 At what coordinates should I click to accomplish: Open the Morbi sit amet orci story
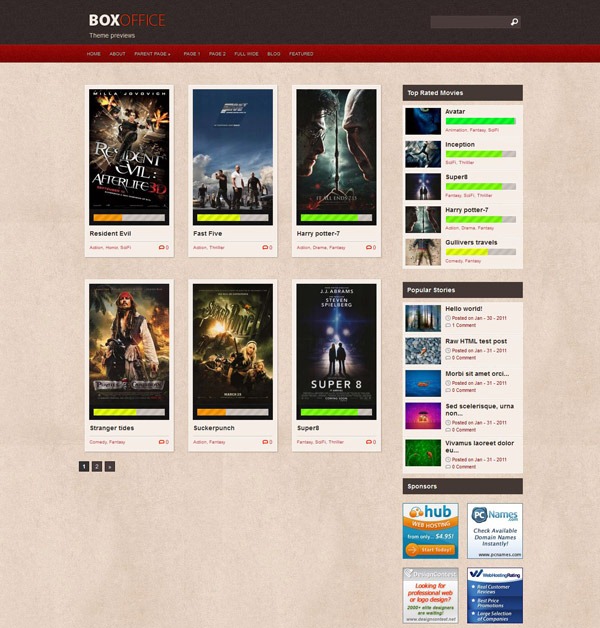click(x=477, y=374)
